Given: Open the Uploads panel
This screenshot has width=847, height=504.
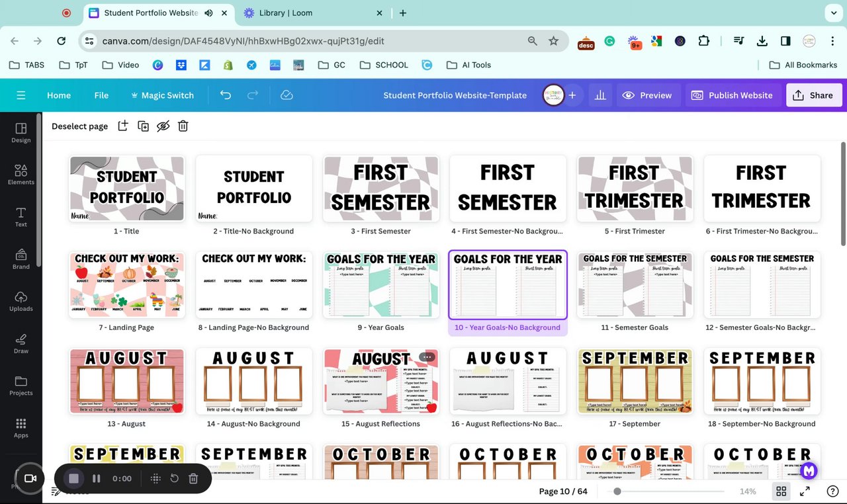Looking at the screenshot, I should 21,301.
